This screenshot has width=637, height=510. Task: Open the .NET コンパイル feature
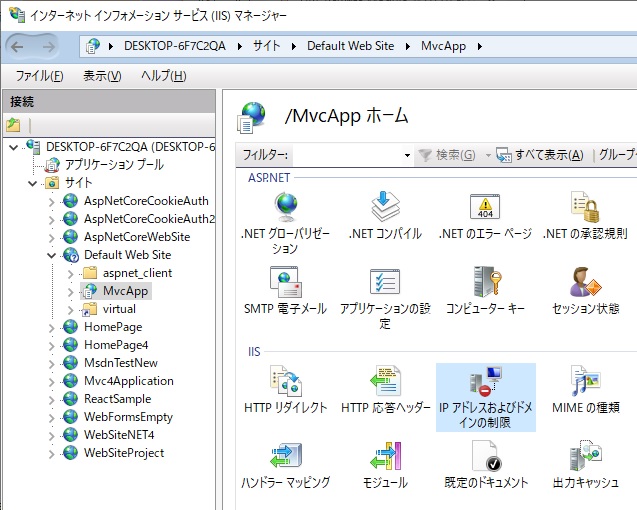click(385, 216)
